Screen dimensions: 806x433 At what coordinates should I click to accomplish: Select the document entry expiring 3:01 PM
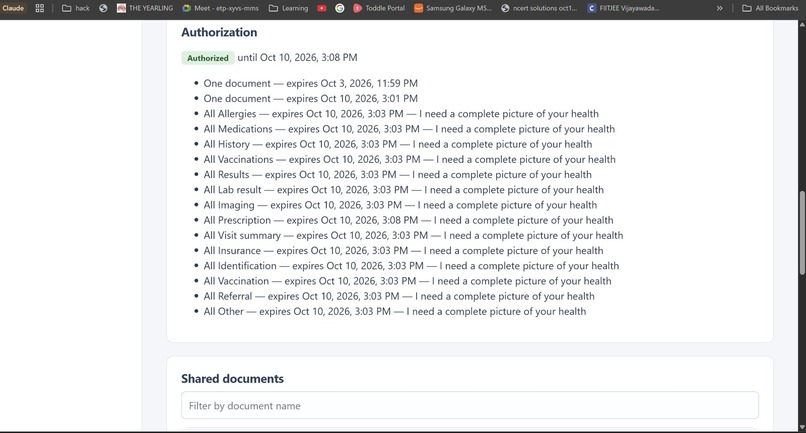(x=310, y=98)
